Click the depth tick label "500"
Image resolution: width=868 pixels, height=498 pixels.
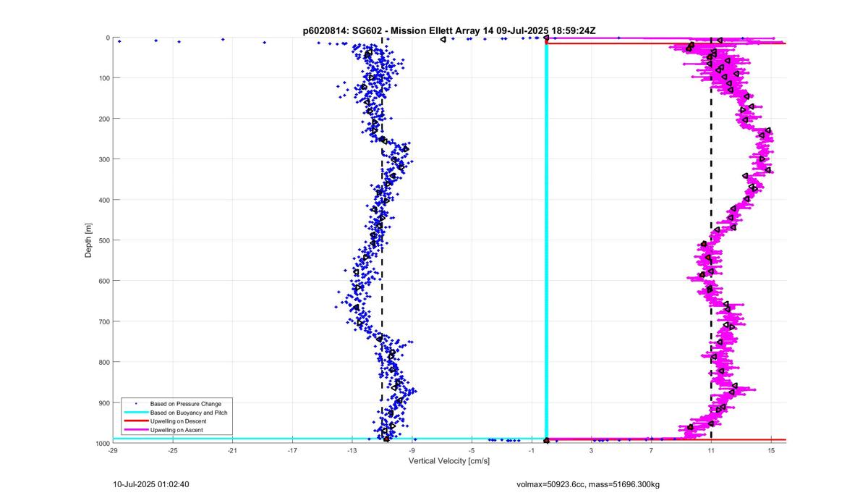[104, 240]
